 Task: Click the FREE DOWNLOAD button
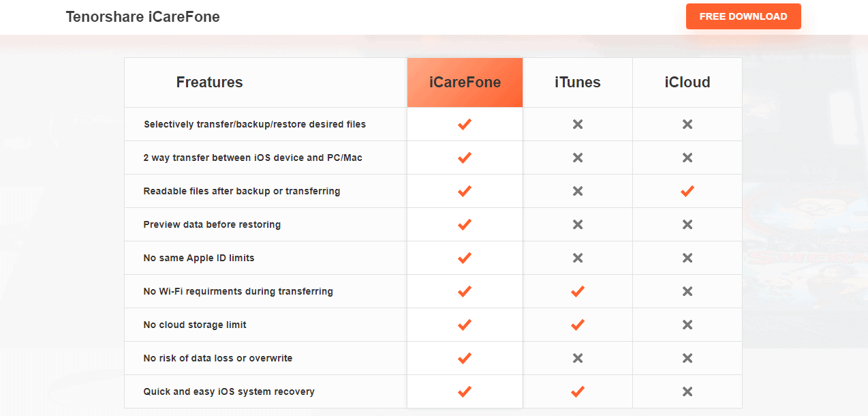(x=743, y=16)
